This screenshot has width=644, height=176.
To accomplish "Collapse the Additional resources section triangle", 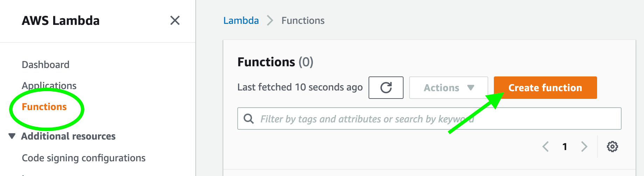I will [12, 136].
